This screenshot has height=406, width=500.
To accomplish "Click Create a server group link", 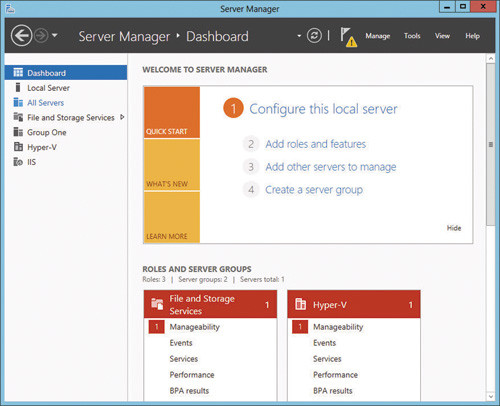I will coord(314,190).
